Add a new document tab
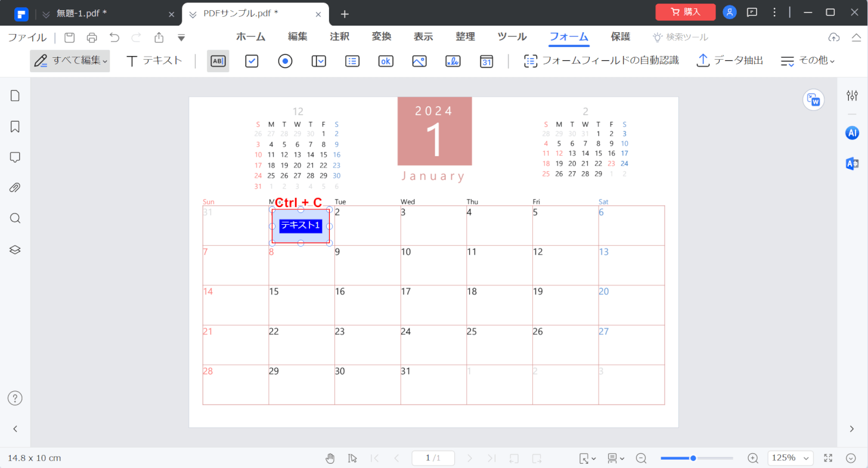The width and height of the screenshot is (868, 468). point(345,14)
